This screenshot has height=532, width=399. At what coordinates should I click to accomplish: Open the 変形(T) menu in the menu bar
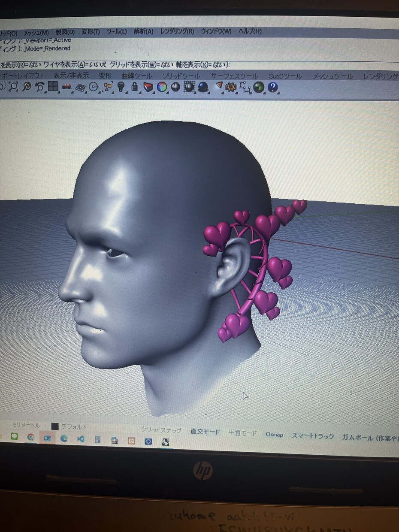[x=91, y=32]
